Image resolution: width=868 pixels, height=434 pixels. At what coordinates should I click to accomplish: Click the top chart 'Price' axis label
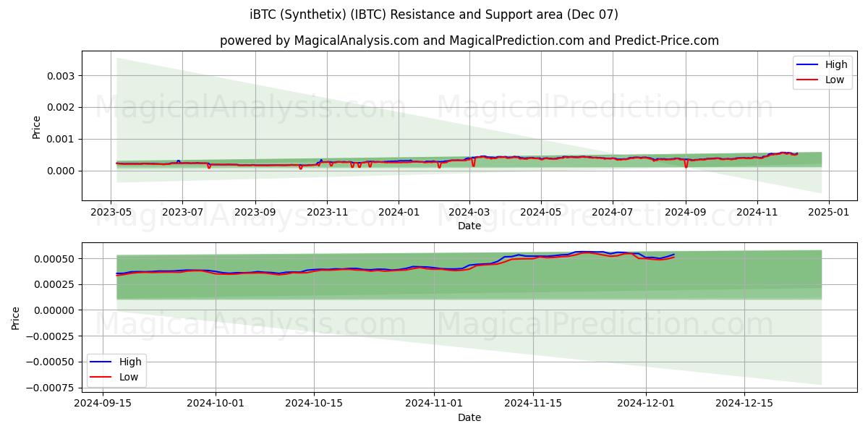(x=36, y=126)
